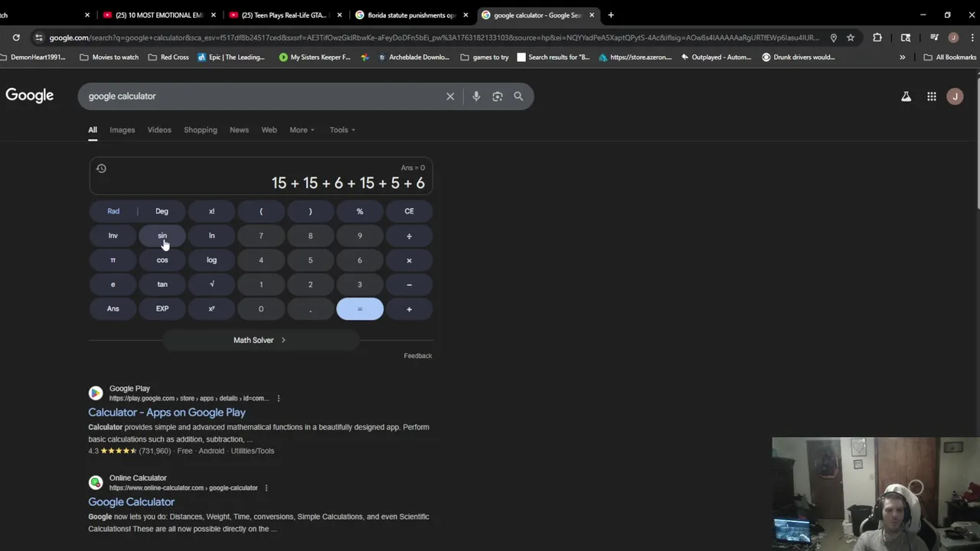The width and height of the screenshot is (980, 551).
Task: Click the pi constant key
Action: 113,260
